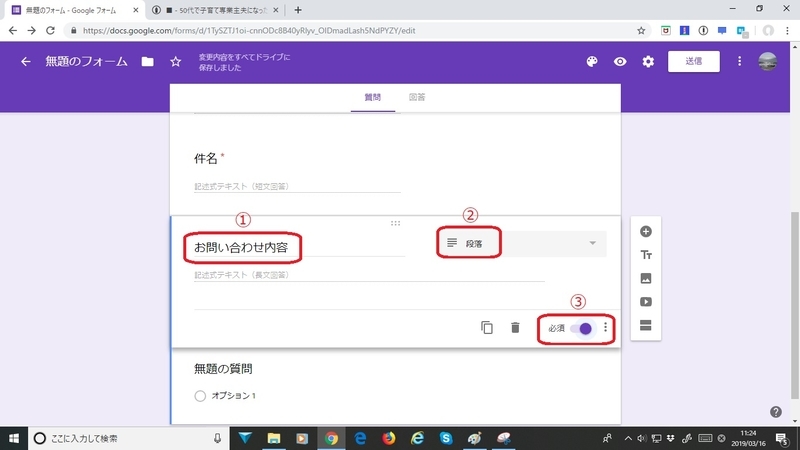
Task: Switch to the 回答 tab
Action: point(417,97)
